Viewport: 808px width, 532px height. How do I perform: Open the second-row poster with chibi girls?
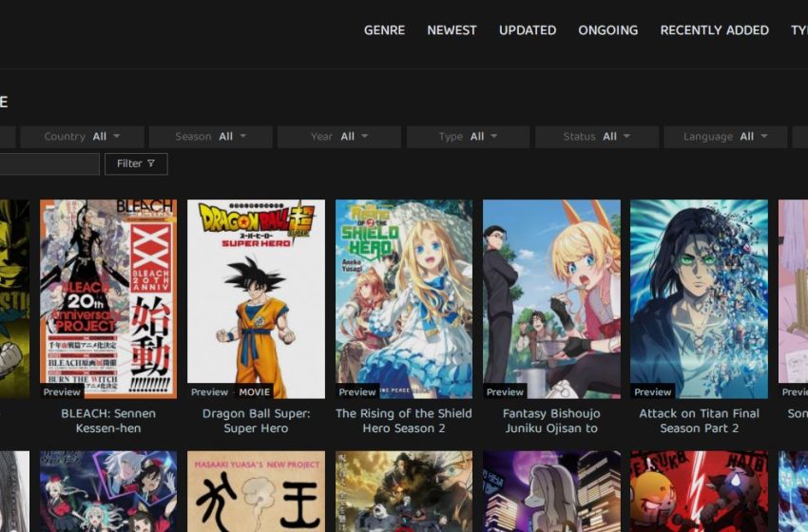point(108,491)
